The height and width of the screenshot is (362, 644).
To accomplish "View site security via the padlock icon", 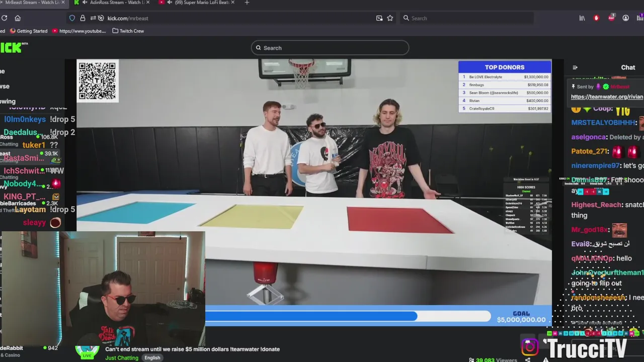I will click(83, 18).
